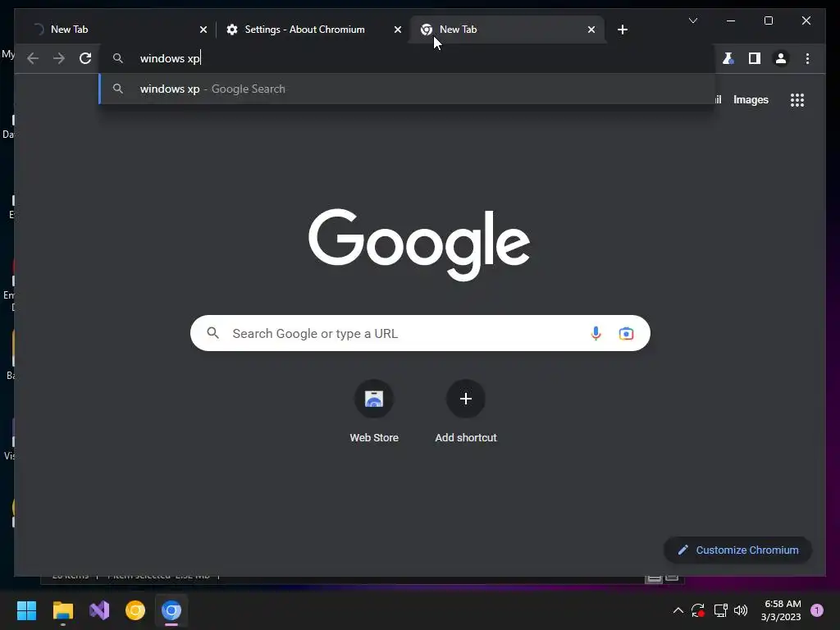840x630 pixels.
Task: Click the Customize Chromium button
Action: tap(737, 550)
